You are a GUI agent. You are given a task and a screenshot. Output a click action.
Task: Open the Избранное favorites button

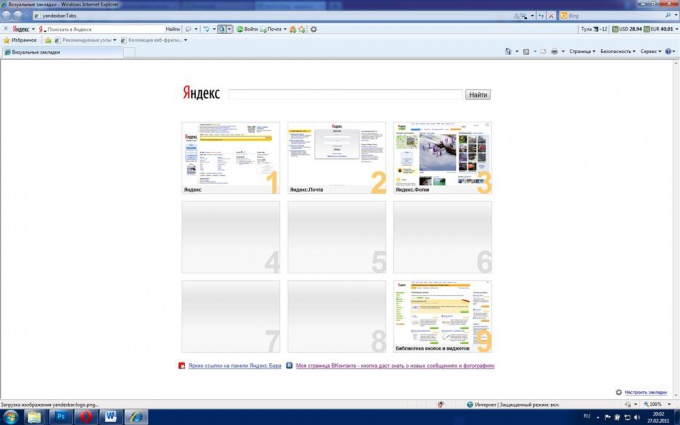[x=20, y=40]
